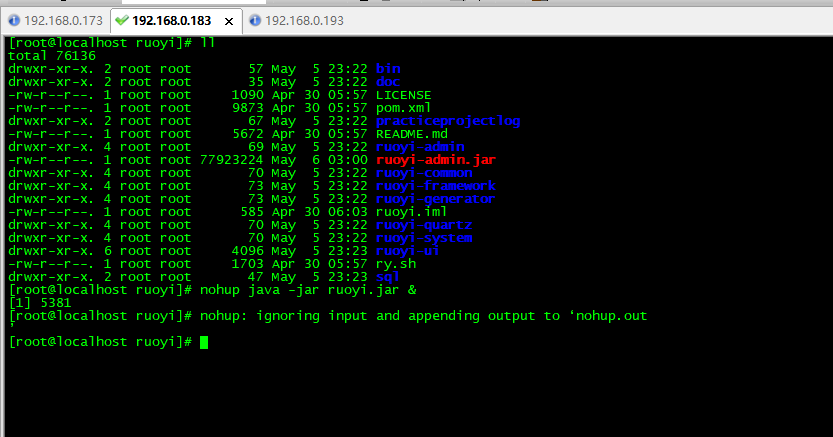Screen dimensions: 833x437
Task: Open the 192.168.0.193 session tab
Action: (304, 21)
